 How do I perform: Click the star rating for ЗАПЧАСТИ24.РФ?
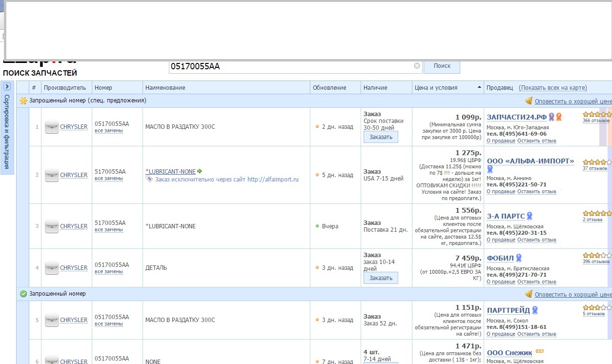597,115
